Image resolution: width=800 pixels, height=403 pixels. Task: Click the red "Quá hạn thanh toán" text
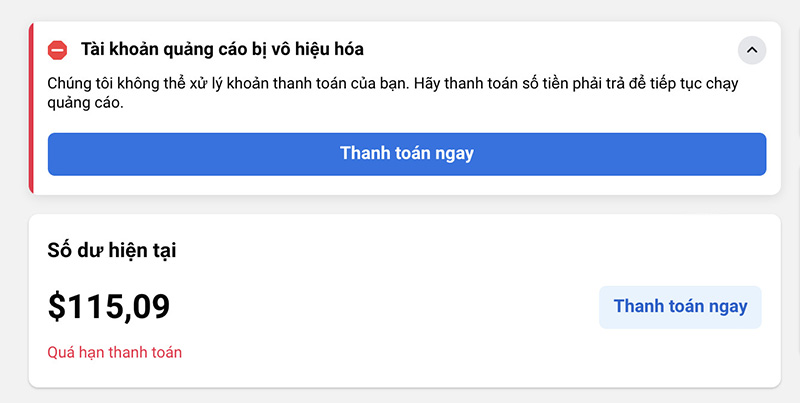coord(115,352)
